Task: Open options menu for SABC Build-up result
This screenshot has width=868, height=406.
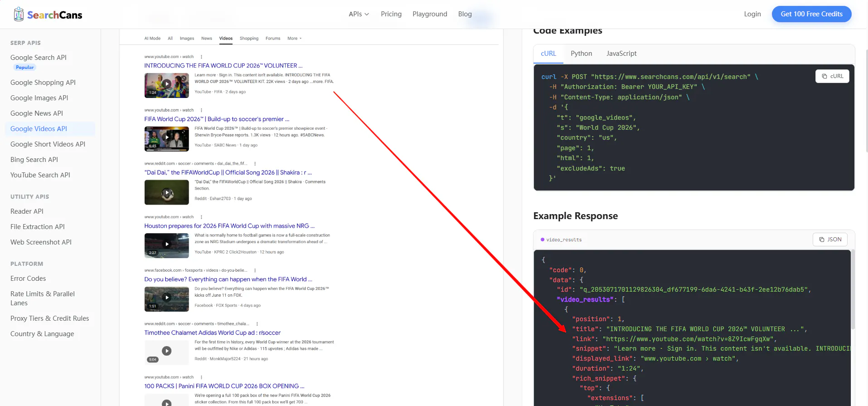Action: 201,110
